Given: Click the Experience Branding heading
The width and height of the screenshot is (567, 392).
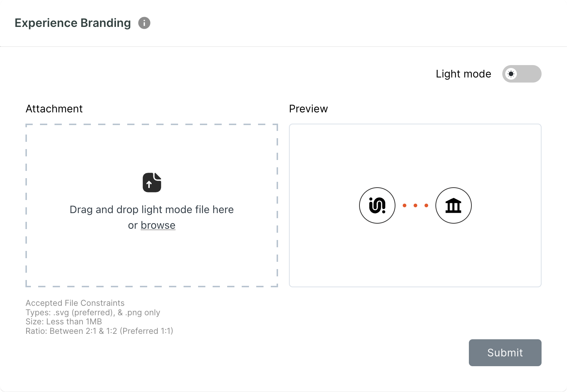Looking at the screenshot, I should pos(73,23).
